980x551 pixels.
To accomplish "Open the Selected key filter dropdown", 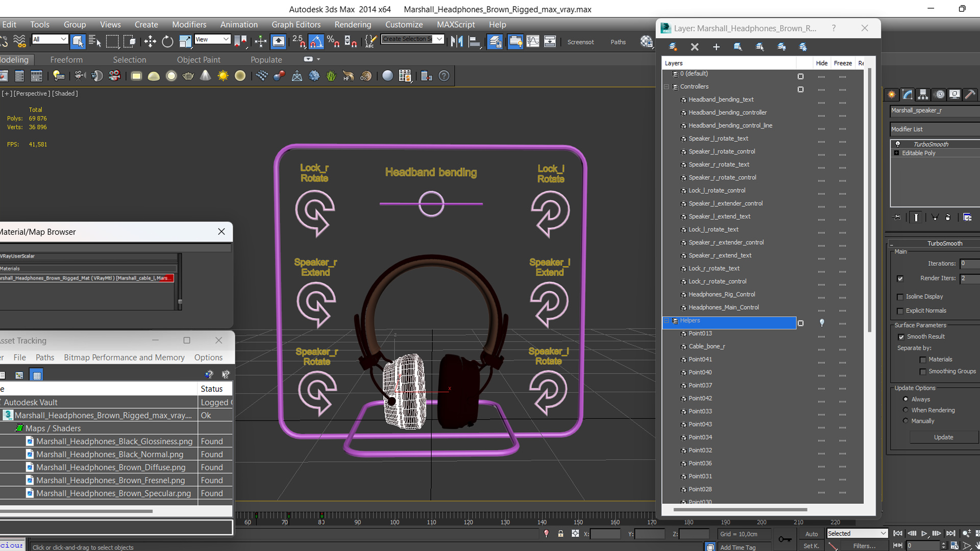I will pos(857,533).
